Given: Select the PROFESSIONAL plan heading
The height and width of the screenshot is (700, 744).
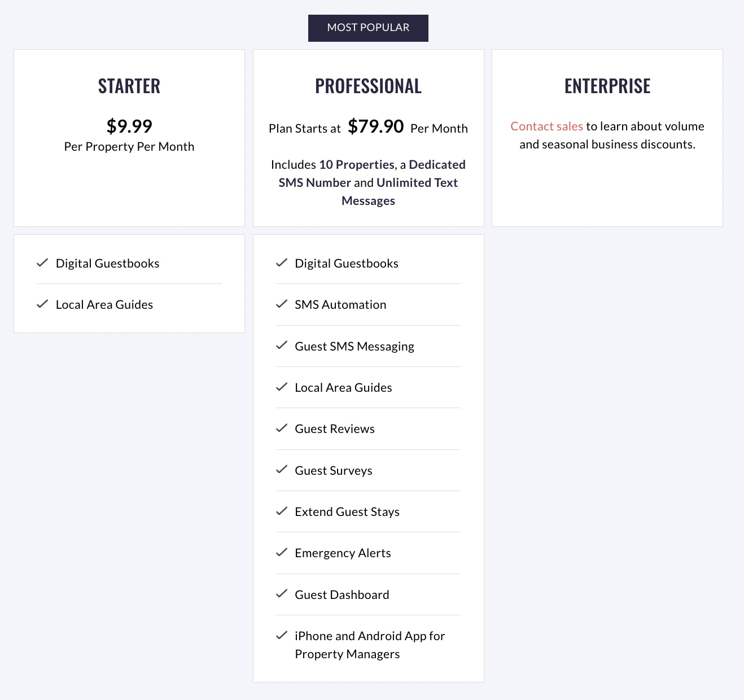Looking at the screenshot, I should 368,86.
